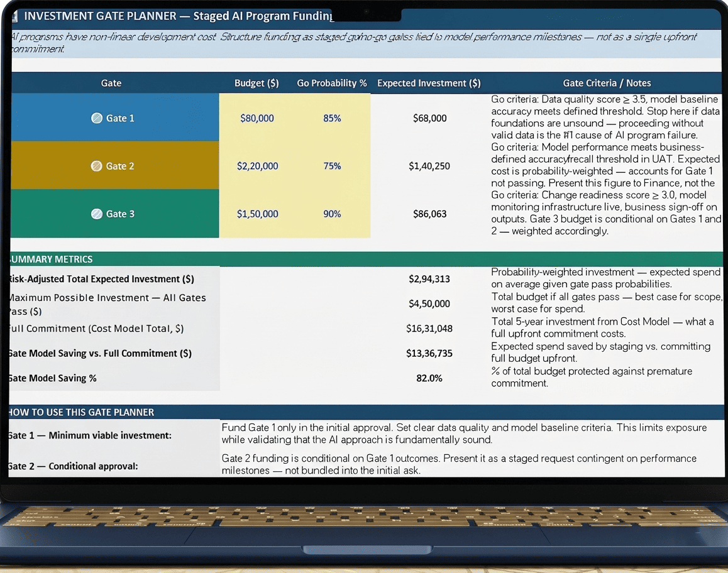
Task: Click the Gate 2 go criteria notes text
Action: point(605,165)
